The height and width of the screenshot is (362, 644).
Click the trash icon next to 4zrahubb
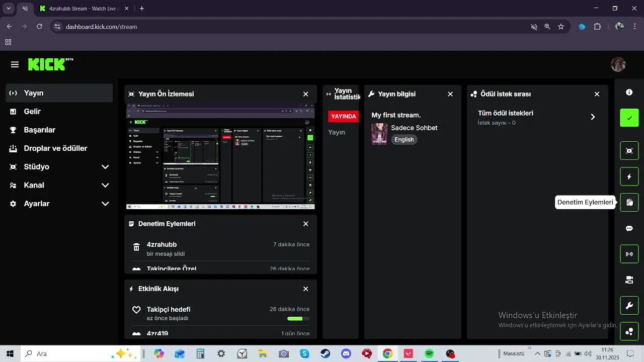click(x=136, y=247)
